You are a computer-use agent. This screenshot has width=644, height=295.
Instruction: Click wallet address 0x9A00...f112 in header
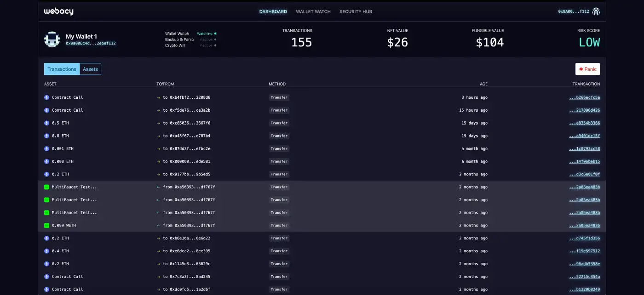[x=573, y=11]
